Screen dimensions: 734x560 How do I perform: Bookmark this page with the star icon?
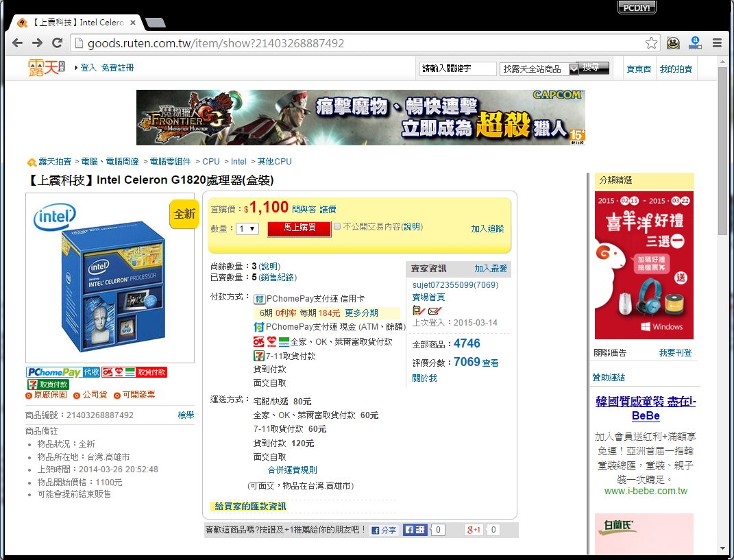coord(651,43)
